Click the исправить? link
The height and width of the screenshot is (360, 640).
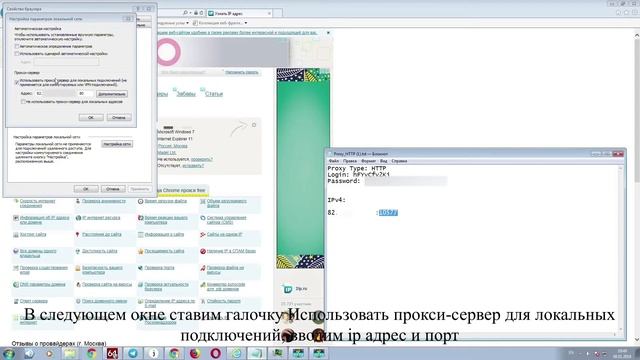pyautogui.click(x=193, y=166)
